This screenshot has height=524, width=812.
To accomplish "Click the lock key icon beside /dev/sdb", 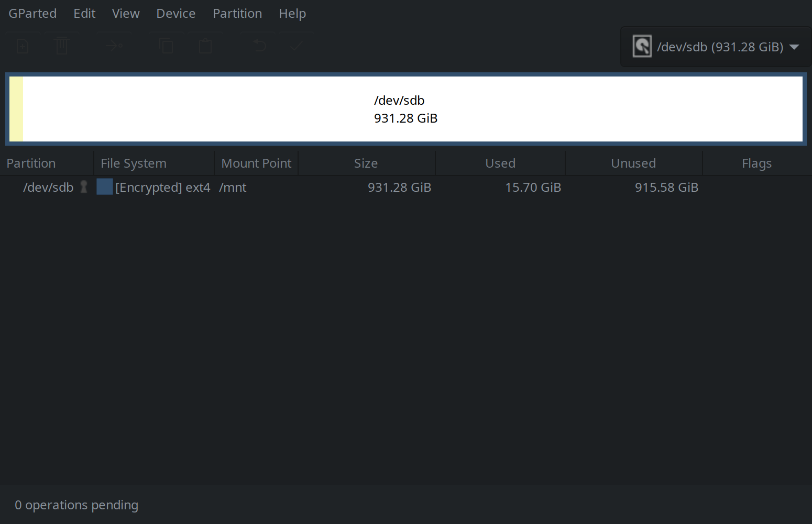I will 84,187.
